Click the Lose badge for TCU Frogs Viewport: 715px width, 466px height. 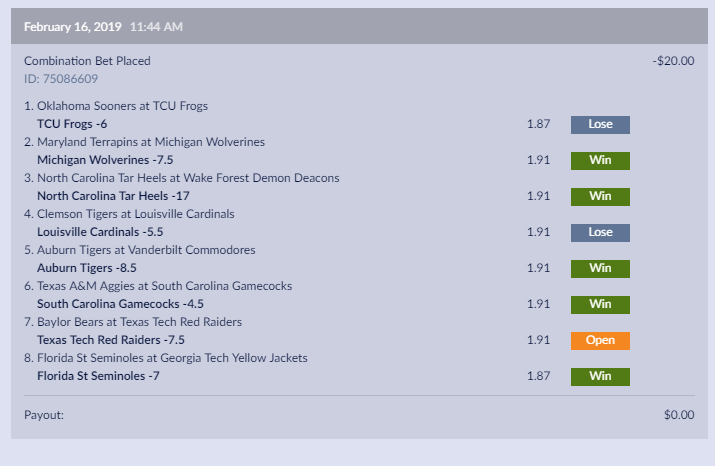click(600, 124)
